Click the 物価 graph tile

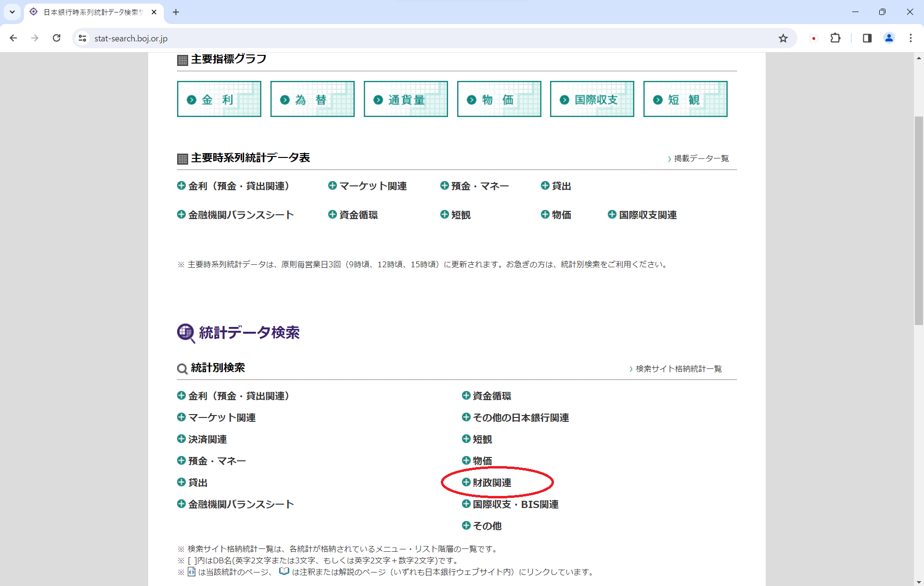(x=499, y=99)
